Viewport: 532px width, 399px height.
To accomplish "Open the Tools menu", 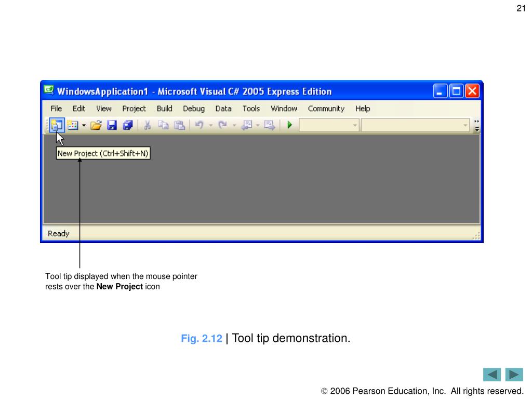I will point(251,109).
